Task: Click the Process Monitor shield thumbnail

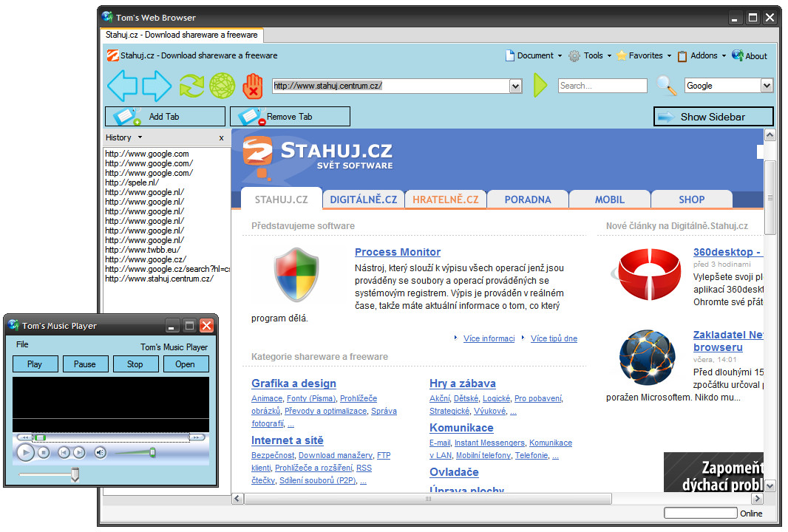Action: pos(296,274)
